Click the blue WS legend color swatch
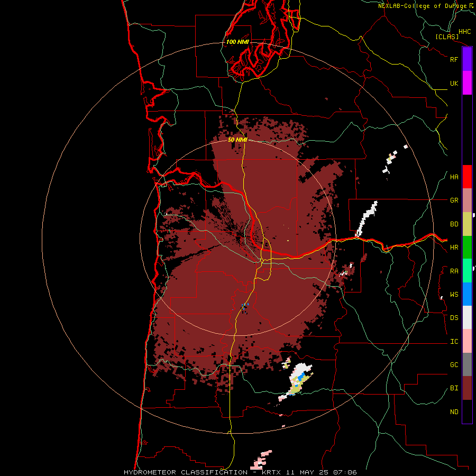 tap(467, 294)
